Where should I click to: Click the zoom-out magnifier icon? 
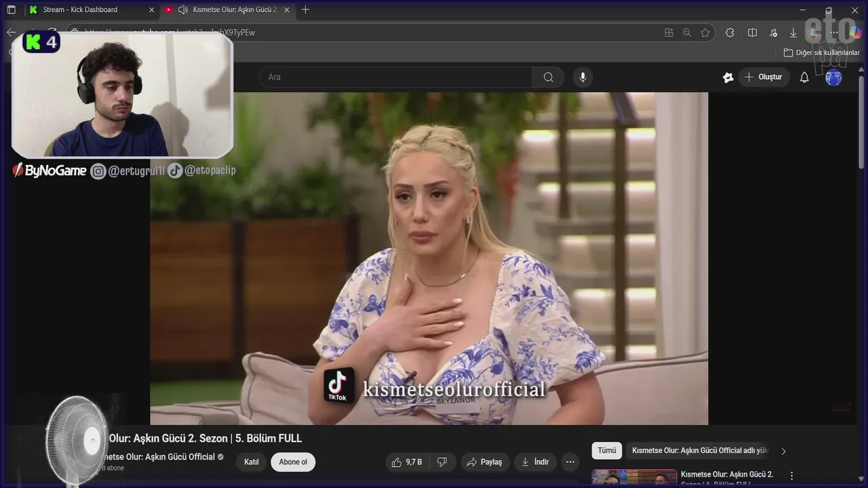pos(687,32)
